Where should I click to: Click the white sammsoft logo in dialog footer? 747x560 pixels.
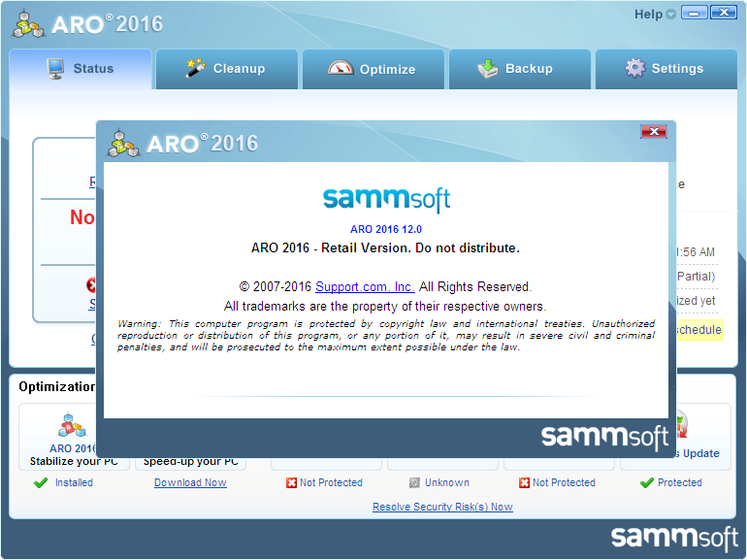coord(604,437)
